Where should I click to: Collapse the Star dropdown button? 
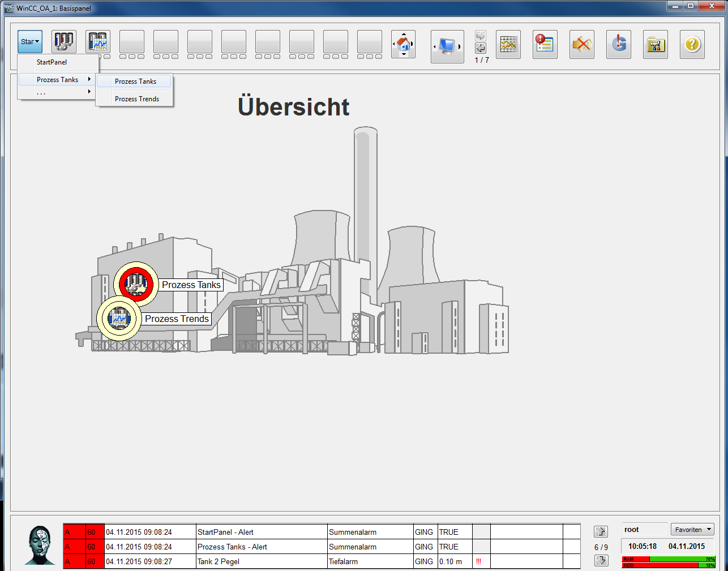coord(30,42)
